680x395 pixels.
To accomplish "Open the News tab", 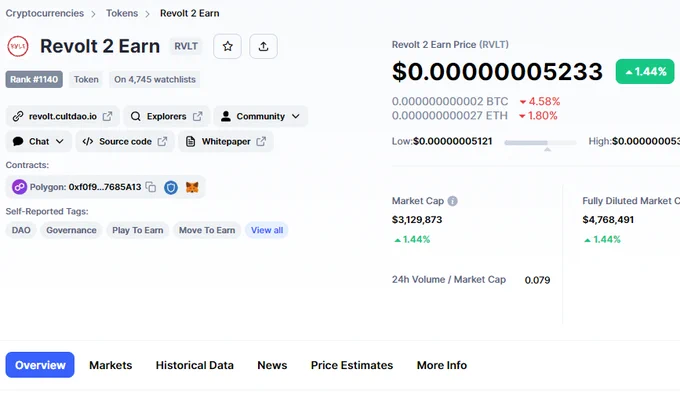I will (x=272, y=365).
